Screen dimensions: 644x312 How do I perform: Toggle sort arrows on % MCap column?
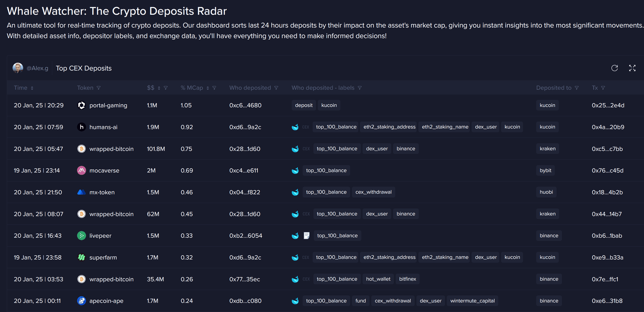pyautogui.click(x=208, y=88)
